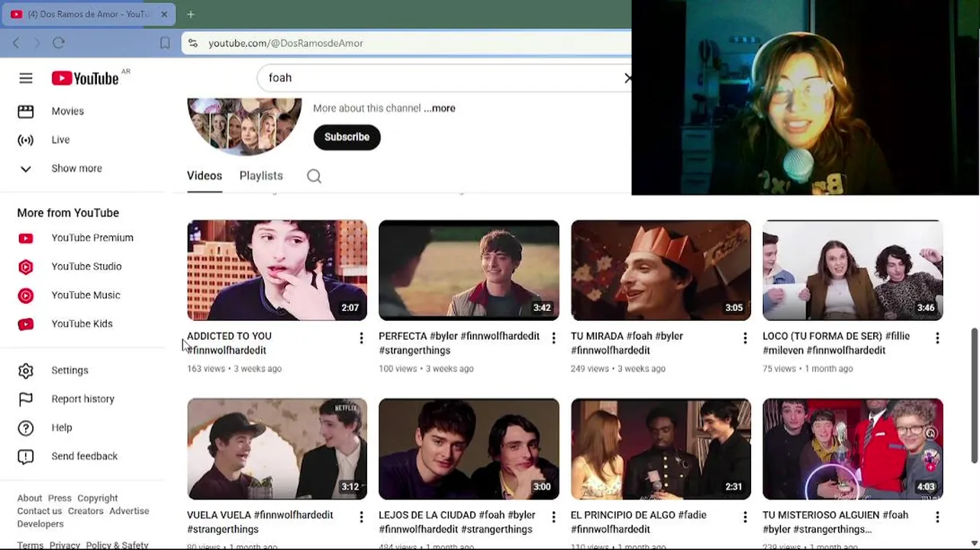Open the LEJOS DE LA CIUDAD title link

click(457, 522)
